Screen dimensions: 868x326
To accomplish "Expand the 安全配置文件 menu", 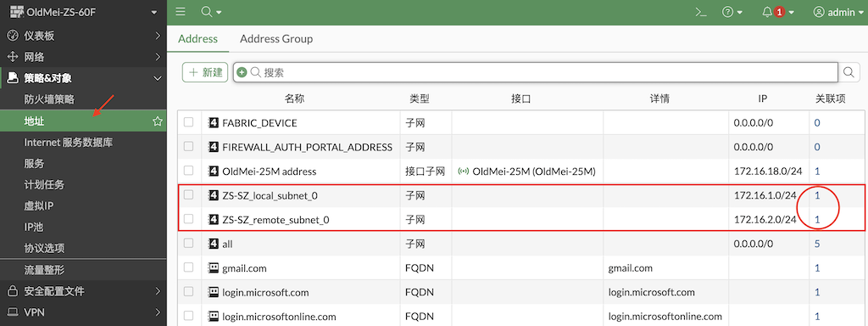I will (83, 291).
